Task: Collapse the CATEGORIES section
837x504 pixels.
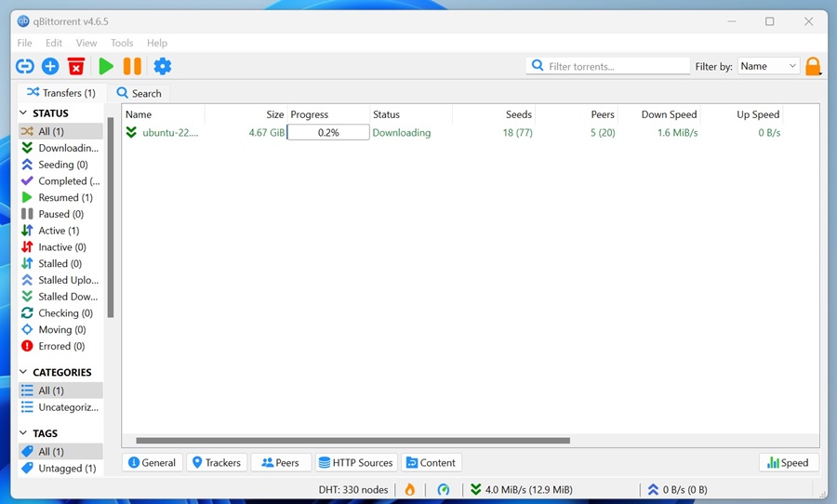Action: pos(23,372)
